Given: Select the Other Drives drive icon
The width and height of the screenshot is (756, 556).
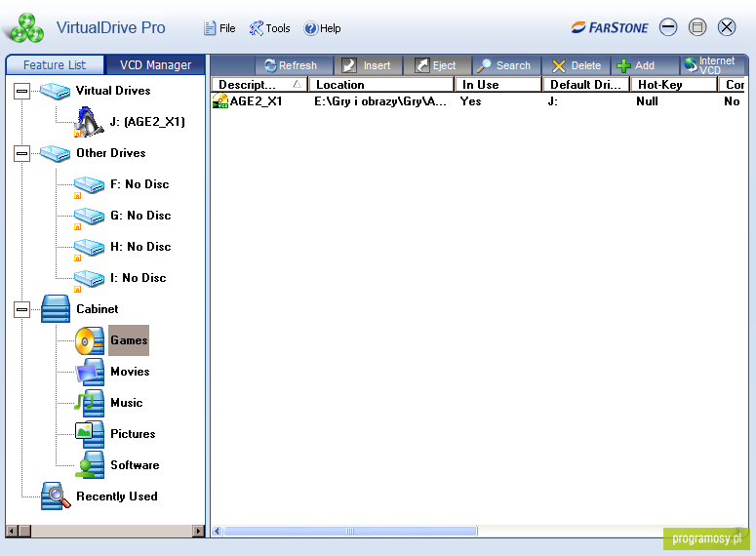Looking at the screenshot, I should (x=55, y=153).
